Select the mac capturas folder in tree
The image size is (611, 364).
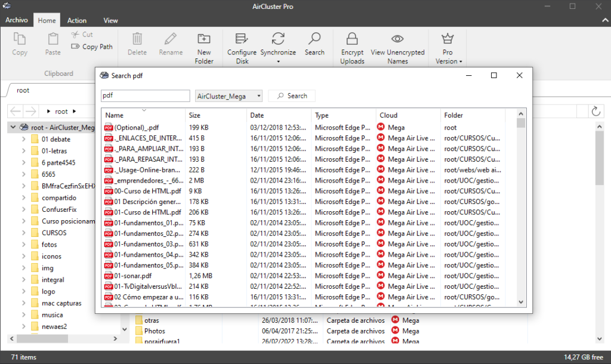61,303
